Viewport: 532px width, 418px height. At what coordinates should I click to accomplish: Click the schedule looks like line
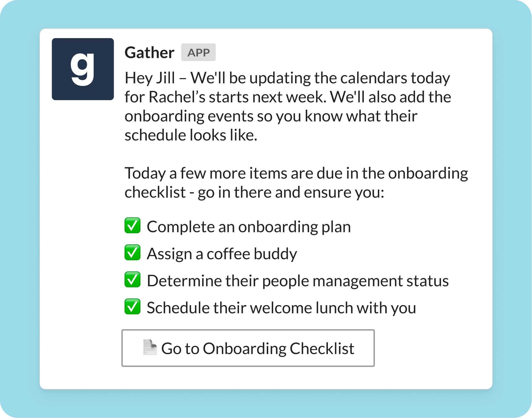191,135
